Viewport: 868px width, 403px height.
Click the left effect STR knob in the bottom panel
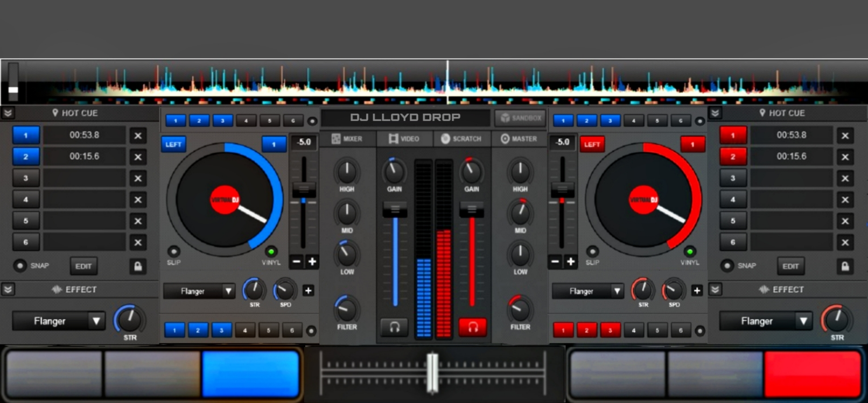coord(130,320)
